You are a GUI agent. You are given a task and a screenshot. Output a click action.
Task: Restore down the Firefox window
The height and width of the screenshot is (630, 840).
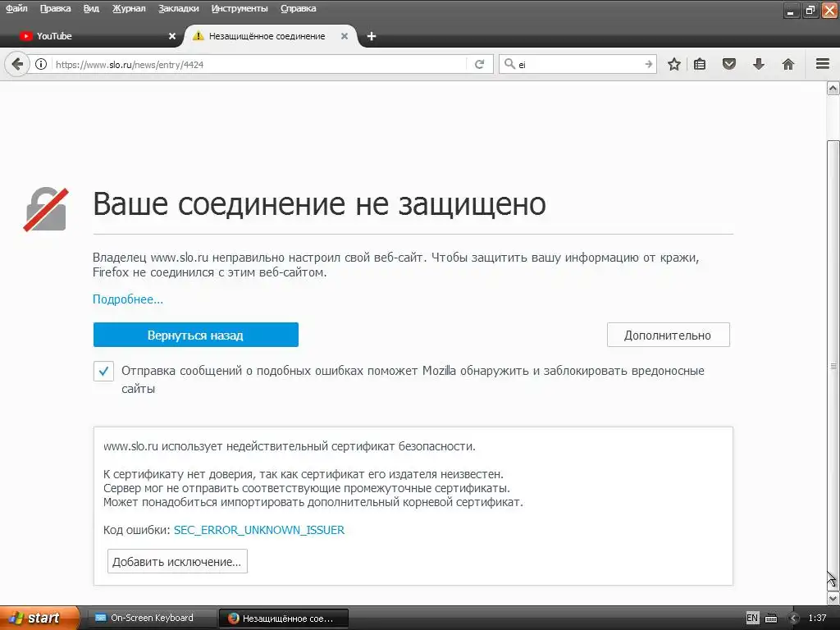coord(810,10)
